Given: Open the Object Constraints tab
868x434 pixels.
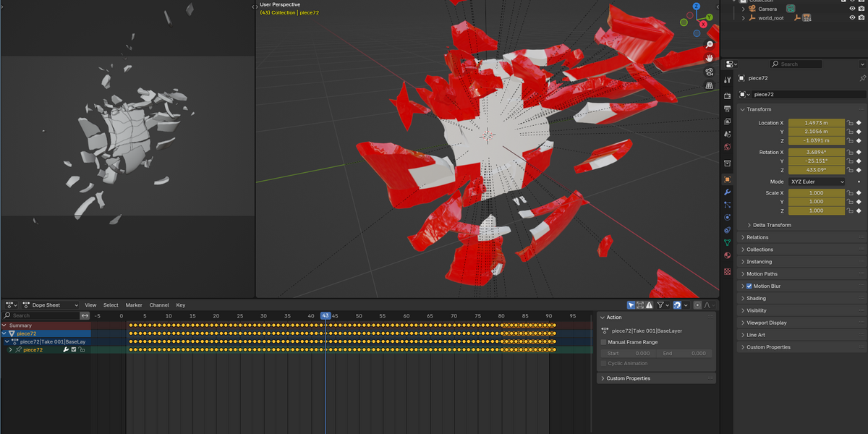Looking at the screenshot, I should click(x=727, y=230).
